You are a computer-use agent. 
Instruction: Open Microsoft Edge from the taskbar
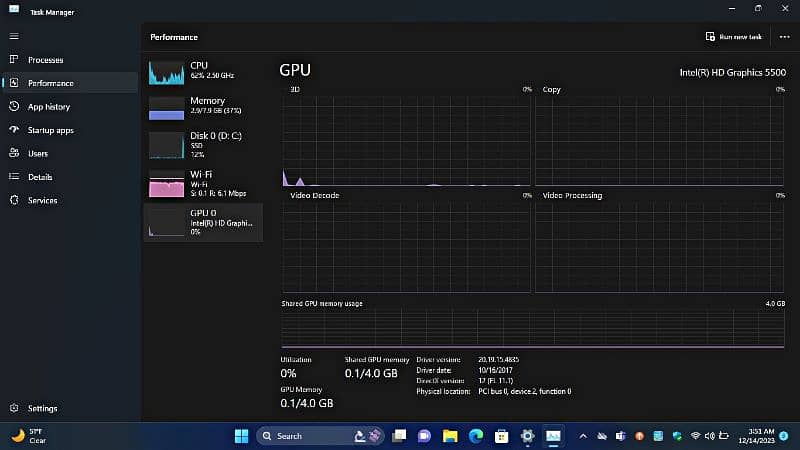(475, 436)
